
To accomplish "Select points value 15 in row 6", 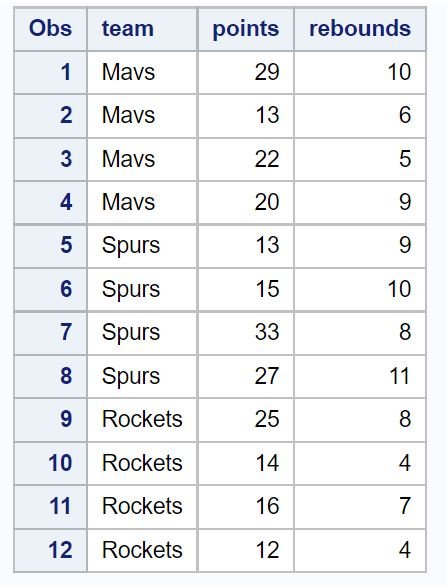I will click(x=246, y=289).
